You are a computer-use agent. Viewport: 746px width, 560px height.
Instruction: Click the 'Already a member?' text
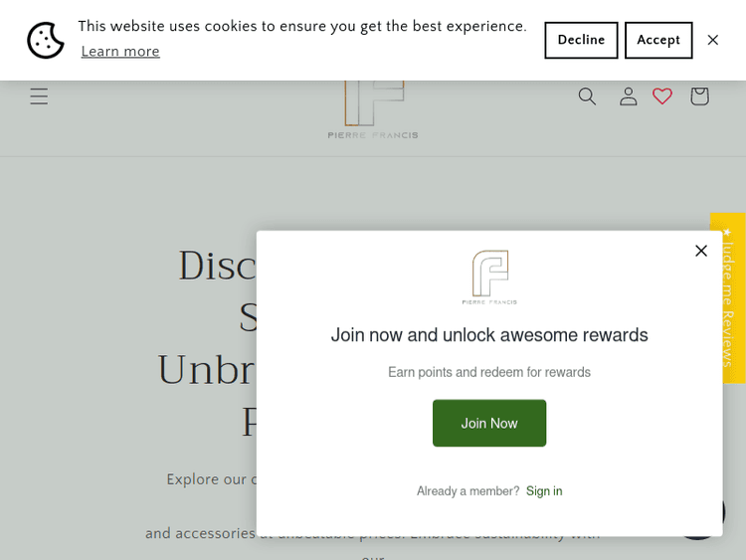tap(467, 491)
